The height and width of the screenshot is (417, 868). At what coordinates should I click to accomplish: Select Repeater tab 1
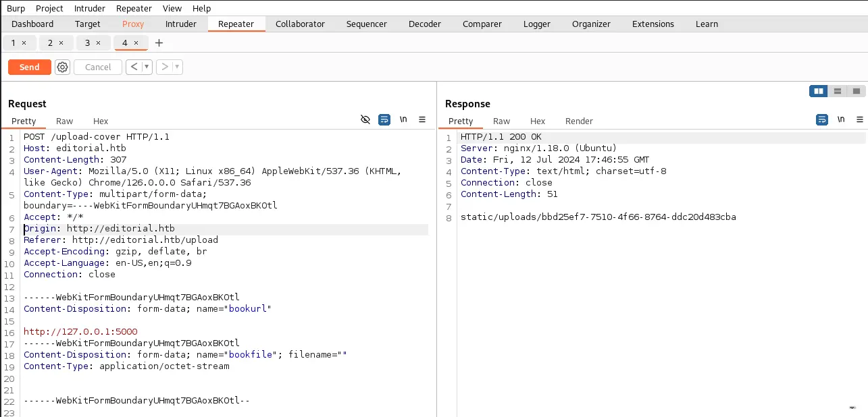pos(14,43)
